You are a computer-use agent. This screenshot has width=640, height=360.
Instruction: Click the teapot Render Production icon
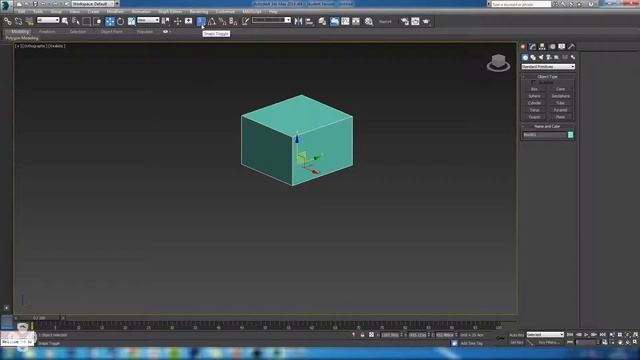point(426,21)
